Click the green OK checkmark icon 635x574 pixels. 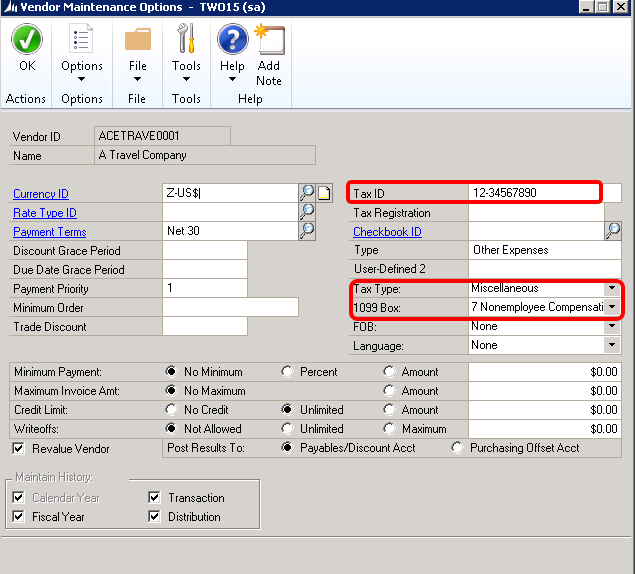coord(26,41)
